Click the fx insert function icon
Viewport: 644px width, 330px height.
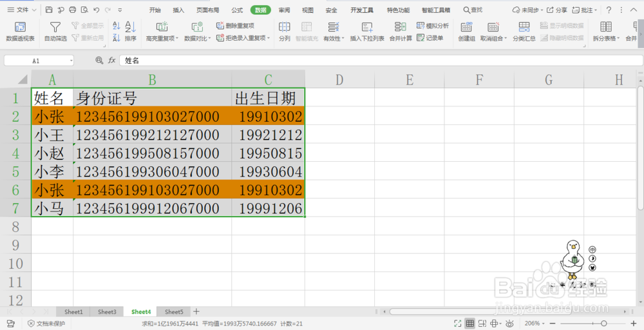point(111,61)
